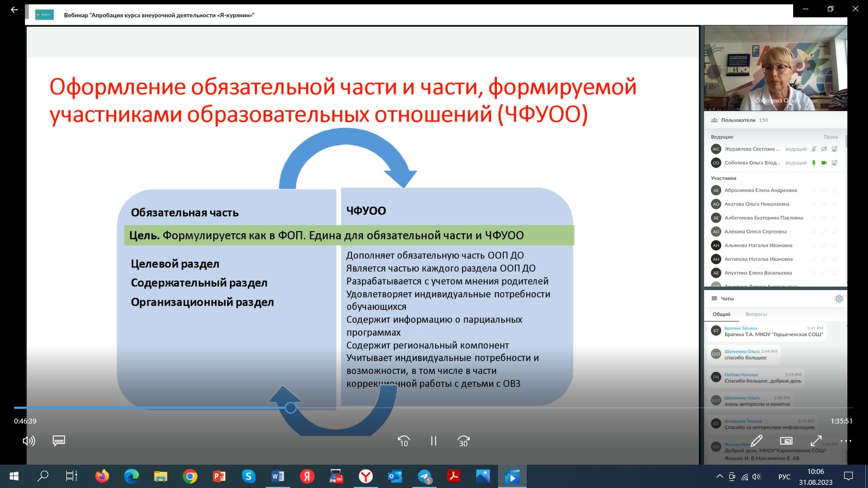Open the notifications action center icon
This screenshot has height=488, width=868.
(x=848, y=477)
